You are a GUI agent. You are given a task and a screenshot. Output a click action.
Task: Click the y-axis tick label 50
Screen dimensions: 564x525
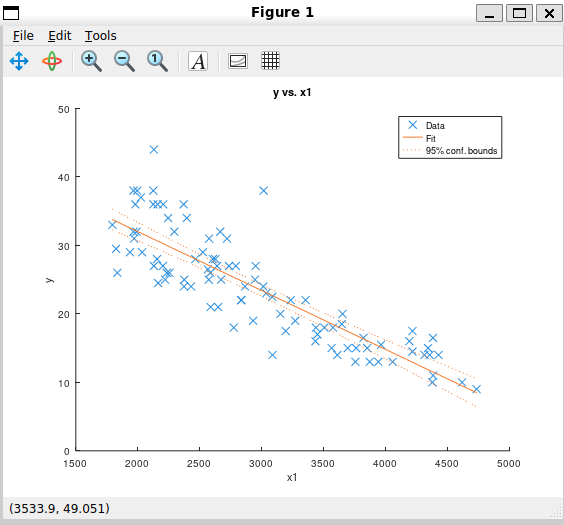tap(64, 110)
